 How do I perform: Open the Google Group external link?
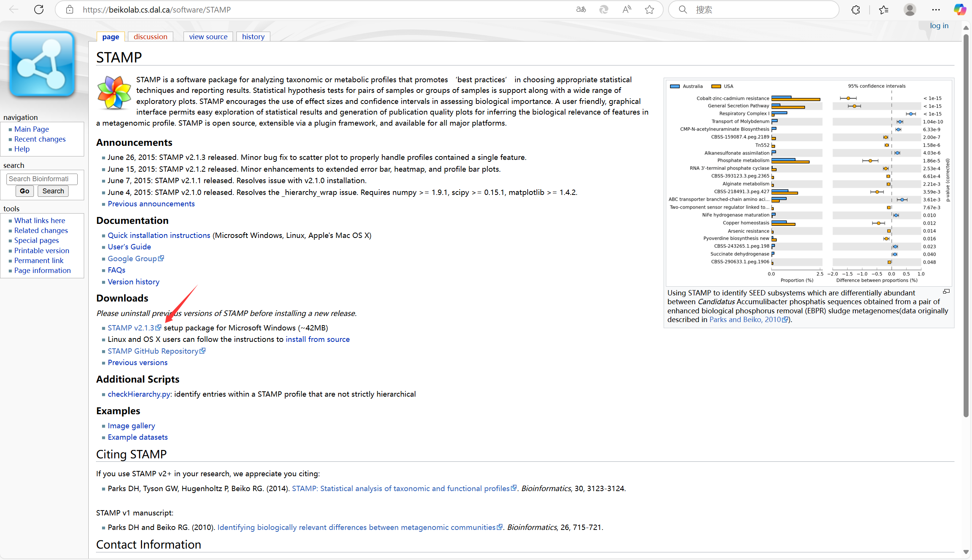coord(136,258)
